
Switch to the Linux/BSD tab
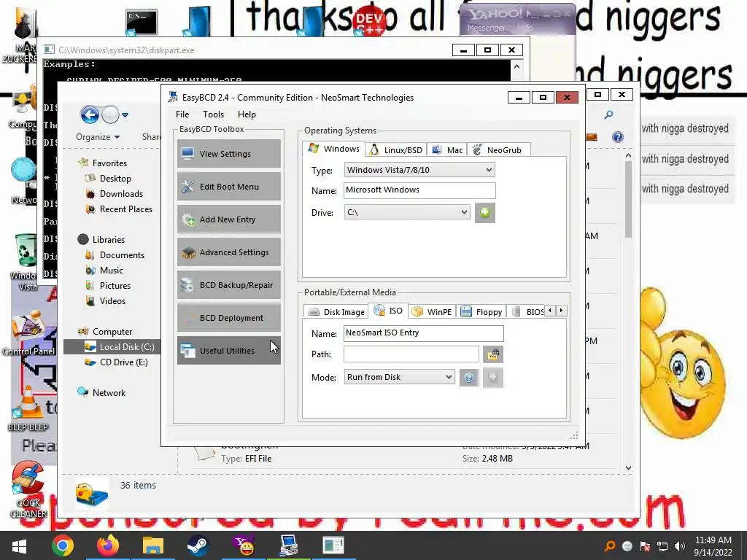[x=396, y=150]
